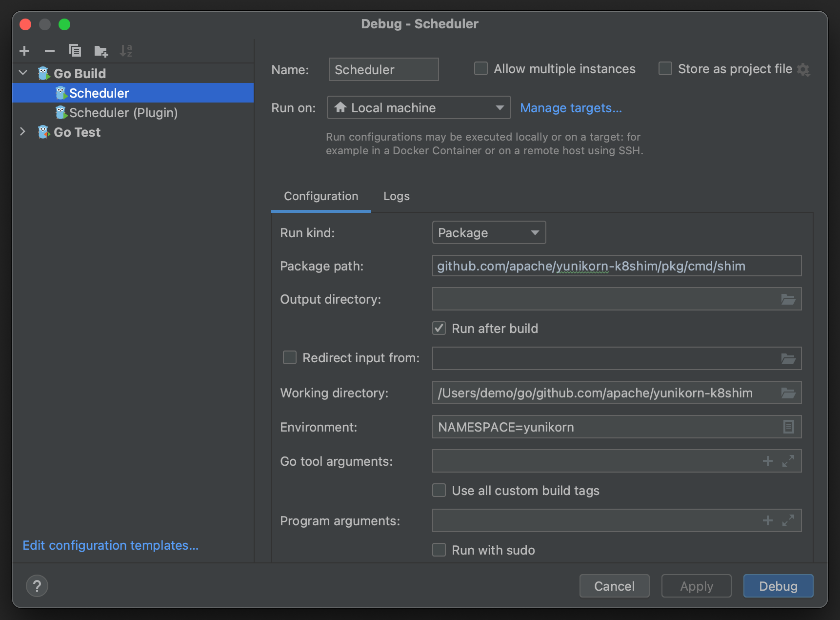Click the Add New Configuration plus icon
Screen dimensions: 840x620
(x=24, y=51)
